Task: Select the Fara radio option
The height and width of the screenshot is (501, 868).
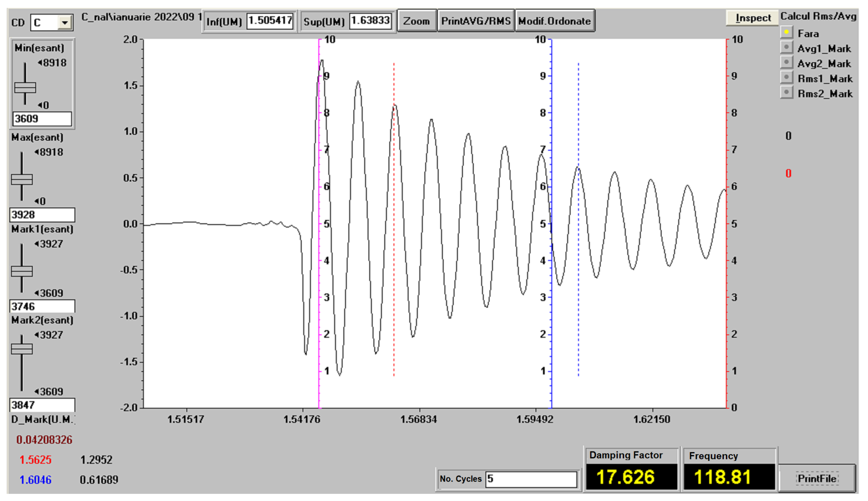Action: tap(786, 32)
